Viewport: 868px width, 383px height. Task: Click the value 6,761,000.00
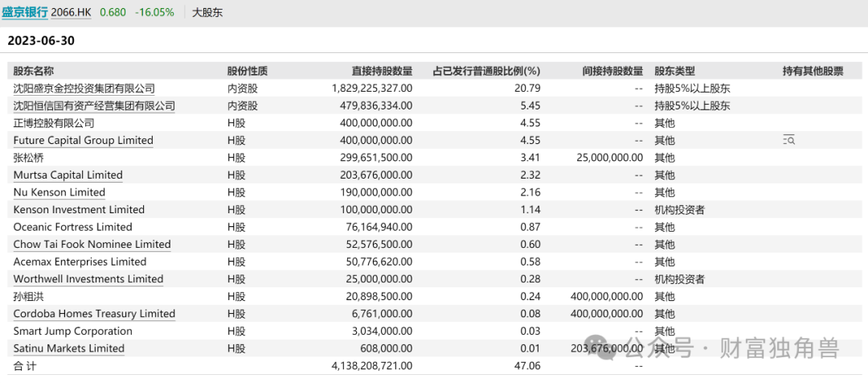pos(383,314)
